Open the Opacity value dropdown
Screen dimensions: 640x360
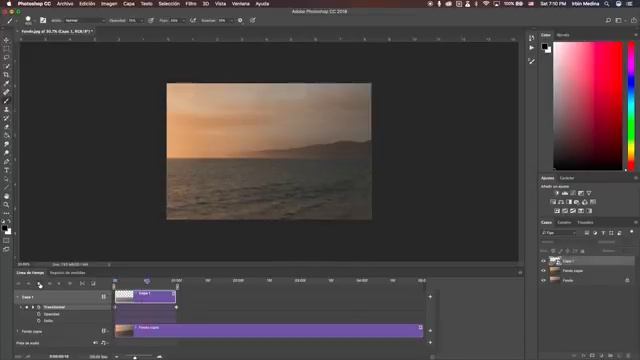(141, 20)
